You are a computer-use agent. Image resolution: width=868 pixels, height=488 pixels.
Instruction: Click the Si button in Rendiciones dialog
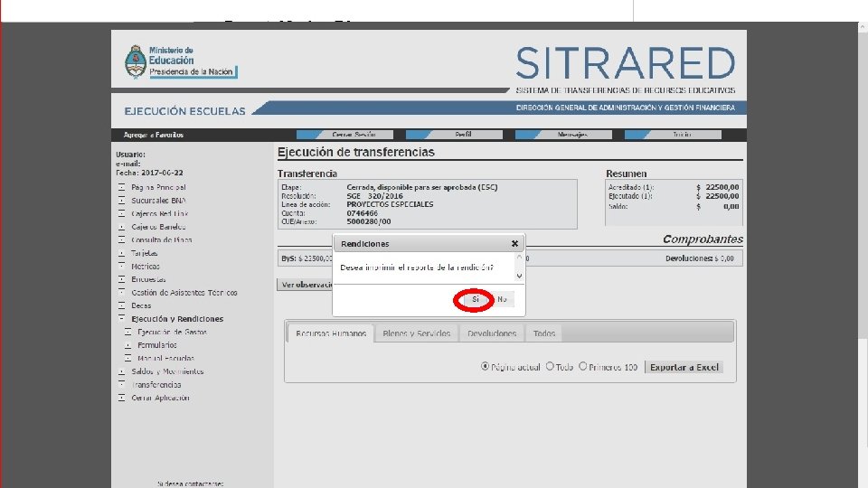[x=475, y=299]
